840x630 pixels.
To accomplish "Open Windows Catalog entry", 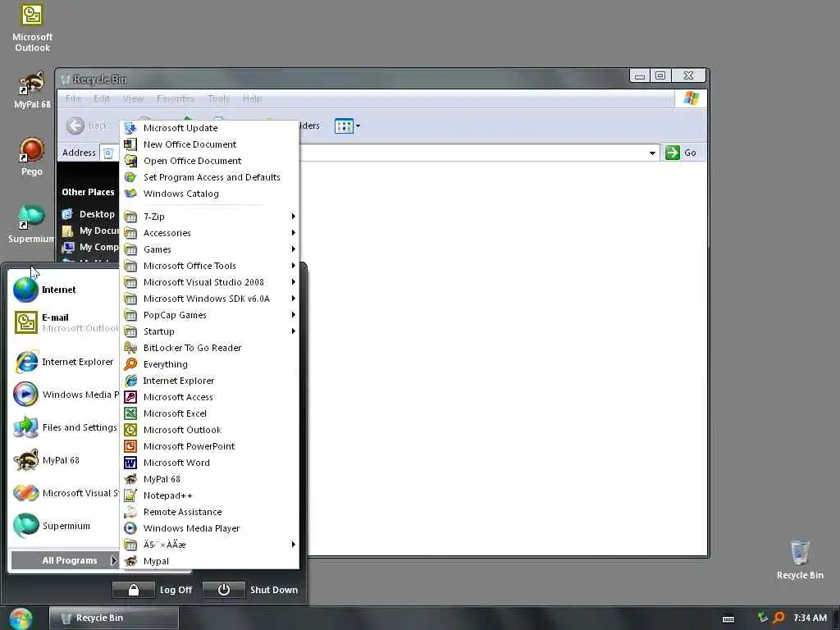I will coord(209,194).
